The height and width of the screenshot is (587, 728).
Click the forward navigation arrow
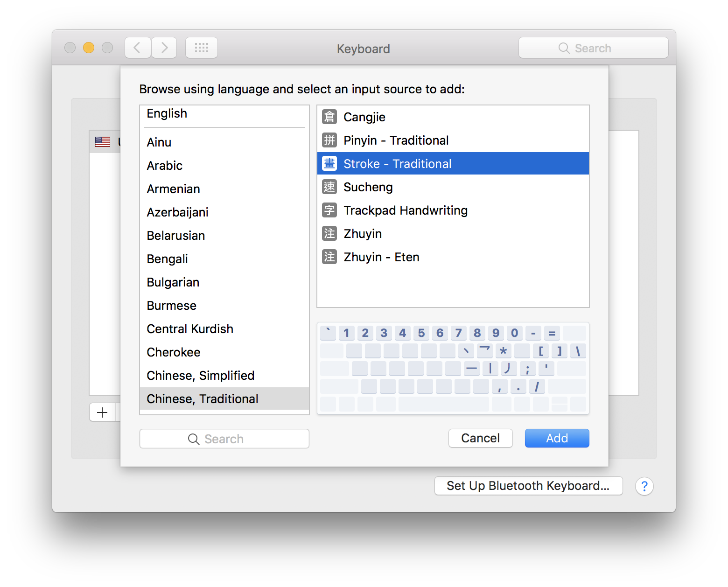164,47
